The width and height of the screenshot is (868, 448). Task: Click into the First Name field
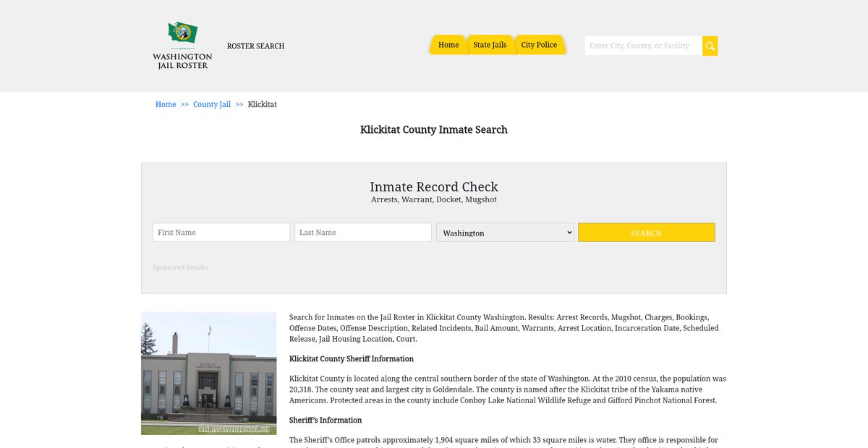point(221,233)
